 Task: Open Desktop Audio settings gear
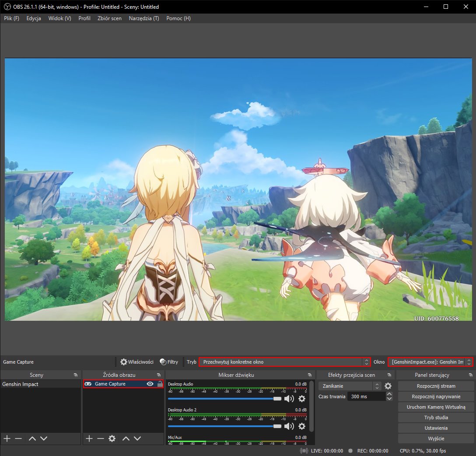(x=302, y=399)
